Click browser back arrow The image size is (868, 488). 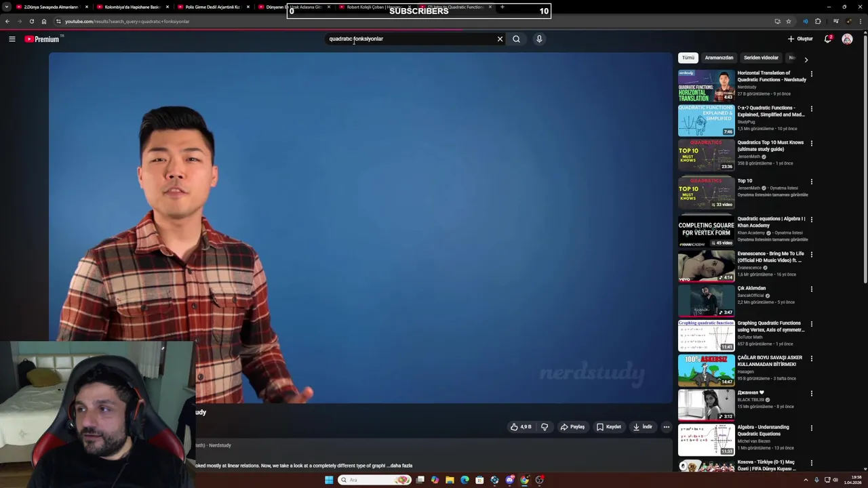pyautogui.click(x=7, y=21)
